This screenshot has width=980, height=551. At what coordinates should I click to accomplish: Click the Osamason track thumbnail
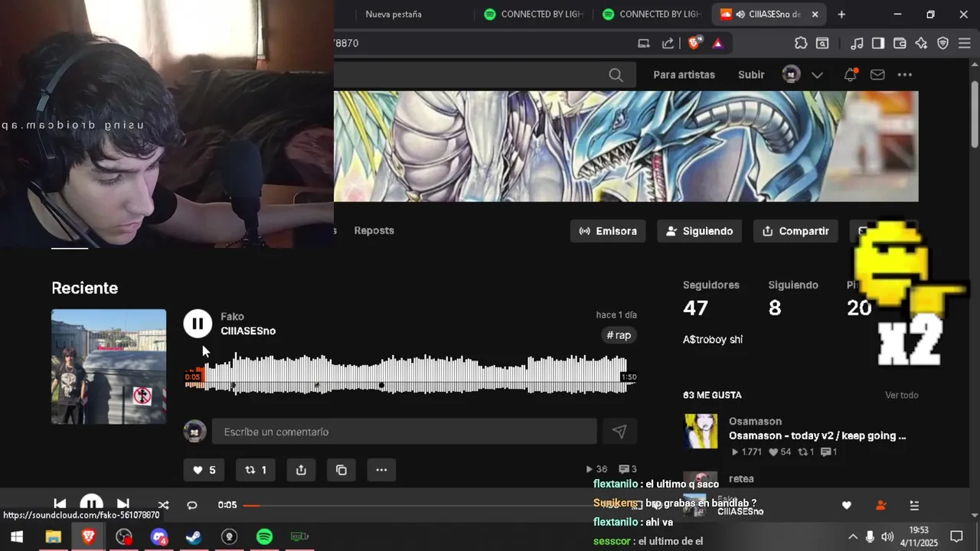point(701,431)
